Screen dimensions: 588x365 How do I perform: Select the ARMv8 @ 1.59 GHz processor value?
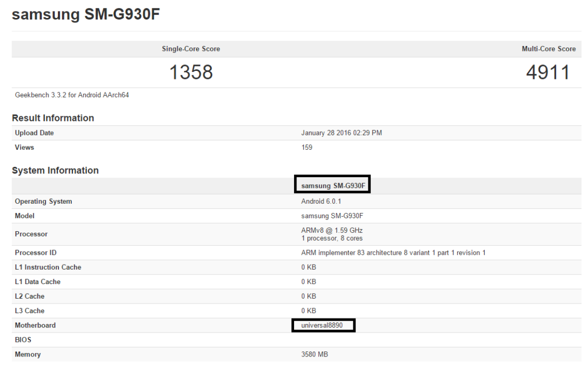(x=332, y=230)
